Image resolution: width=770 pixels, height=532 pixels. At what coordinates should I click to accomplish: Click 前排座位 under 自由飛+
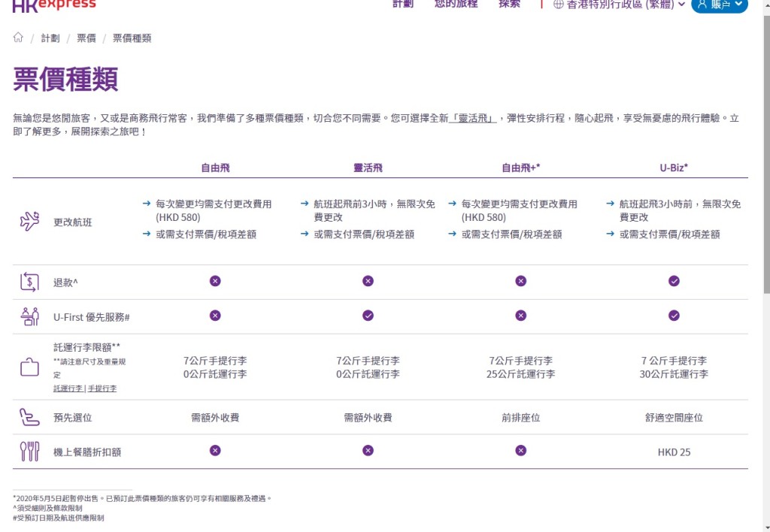click(521, 418)
